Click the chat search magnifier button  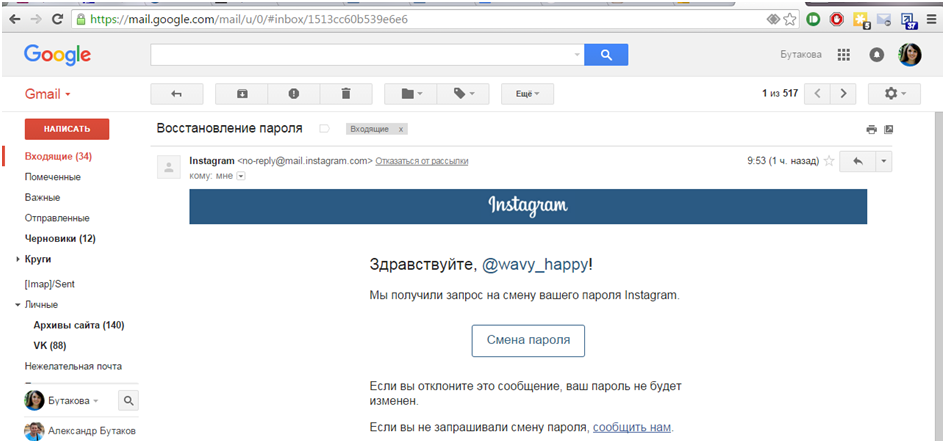(x=128, y=400)
